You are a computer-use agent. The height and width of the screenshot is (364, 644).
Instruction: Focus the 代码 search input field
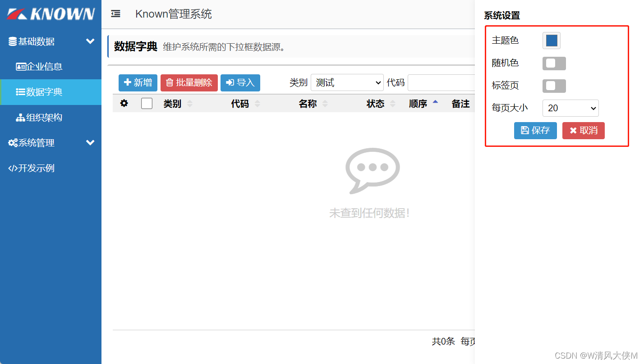point(441,83)
